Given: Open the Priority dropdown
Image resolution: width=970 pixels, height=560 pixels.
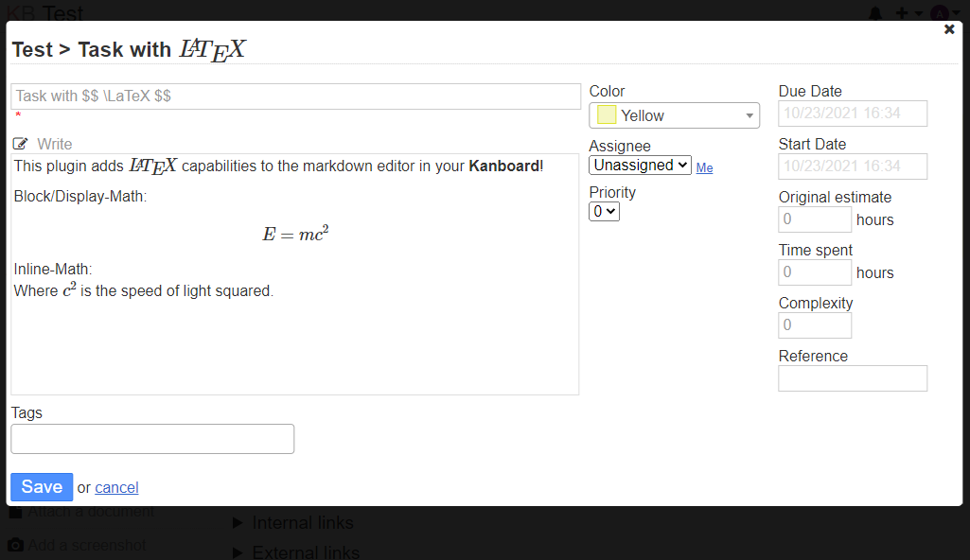Looking at the screenshot, I should [x=605, y=211].
